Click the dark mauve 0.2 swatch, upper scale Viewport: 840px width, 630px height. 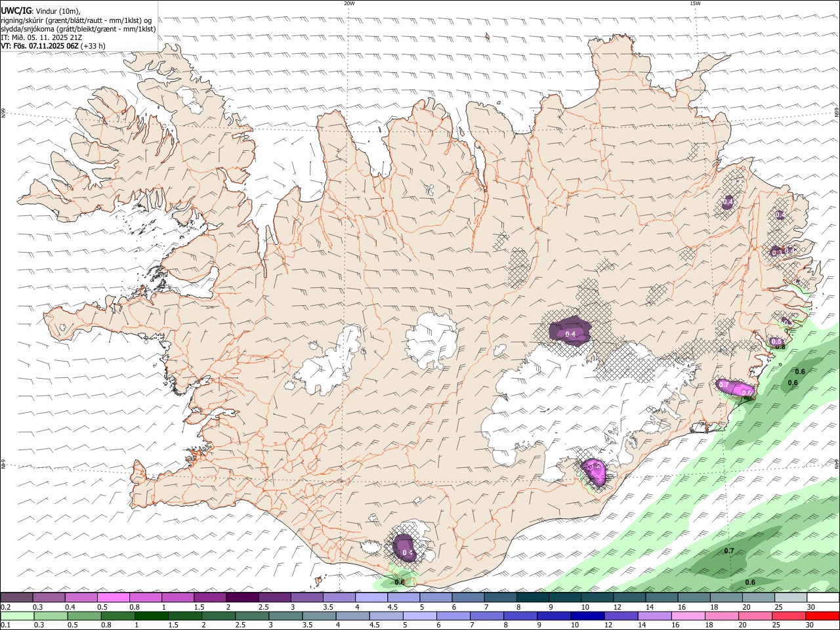tap(17, 598)
